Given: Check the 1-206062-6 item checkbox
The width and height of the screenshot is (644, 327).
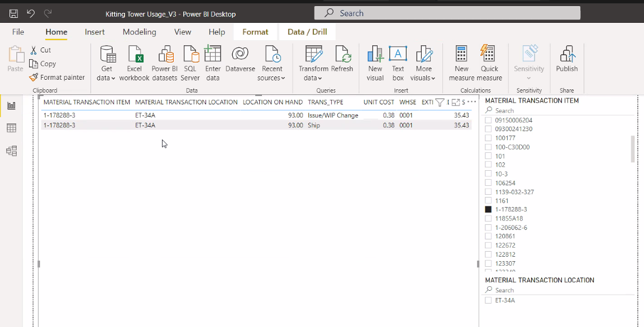Looking at the screenshot, I should click(488, 228).
